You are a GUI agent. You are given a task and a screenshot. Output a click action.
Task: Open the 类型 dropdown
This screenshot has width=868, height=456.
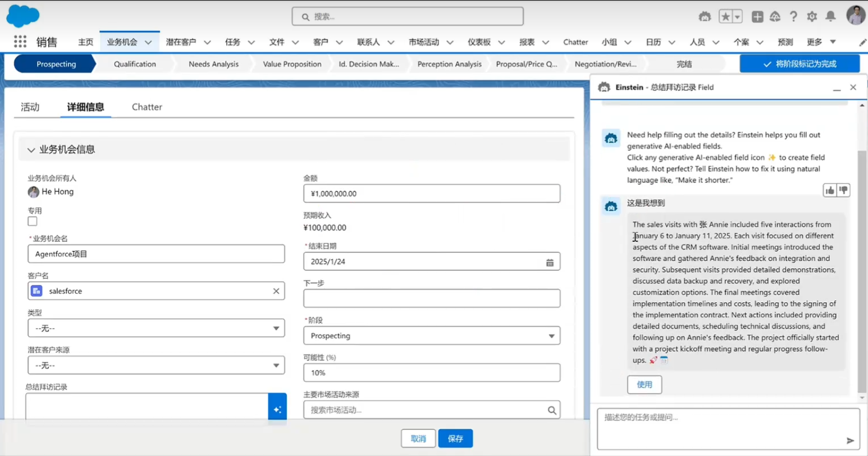(x=156, y=328)
